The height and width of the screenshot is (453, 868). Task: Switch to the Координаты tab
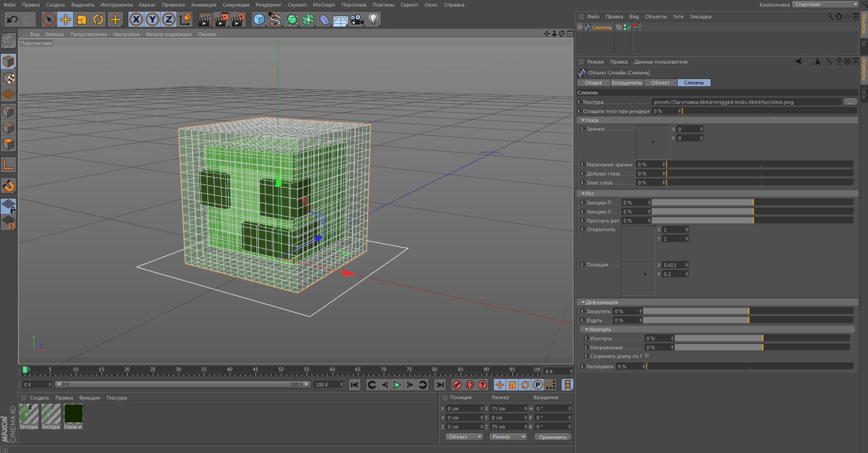pos(627,83)
